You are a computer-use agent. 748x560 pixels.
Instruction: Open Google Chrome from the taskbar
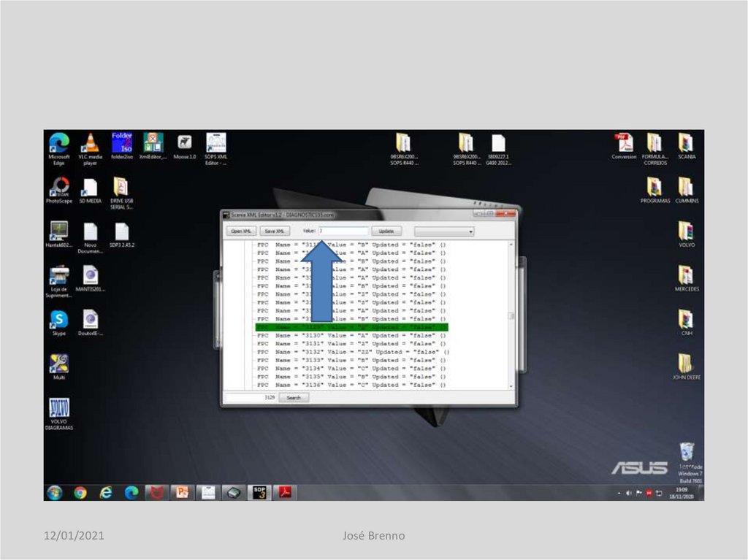click(80, 492)
